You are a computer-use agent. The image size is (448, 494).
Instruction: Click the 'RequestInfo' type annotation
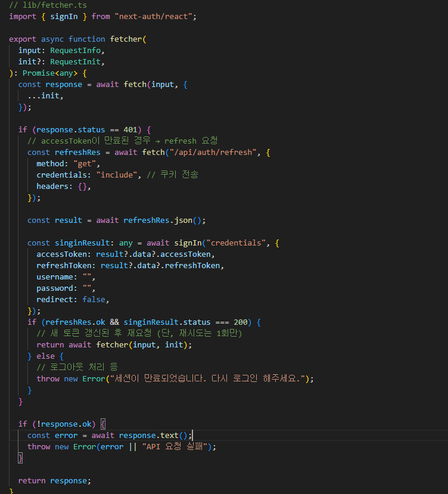[75, 51]
